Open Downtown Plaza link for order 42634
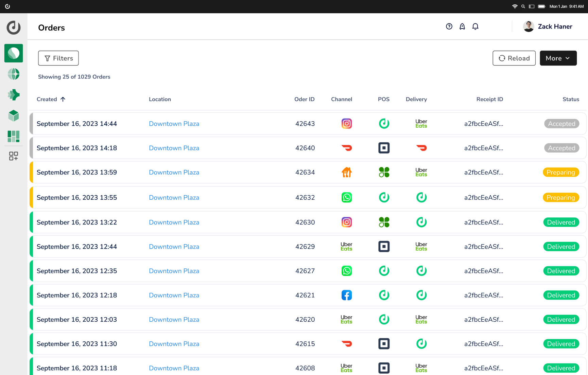 pos(174,172)
